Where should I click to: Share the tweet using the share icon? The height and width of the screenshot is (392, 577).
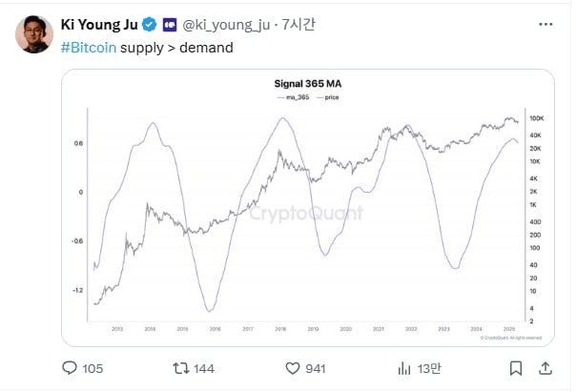point(546,367)
